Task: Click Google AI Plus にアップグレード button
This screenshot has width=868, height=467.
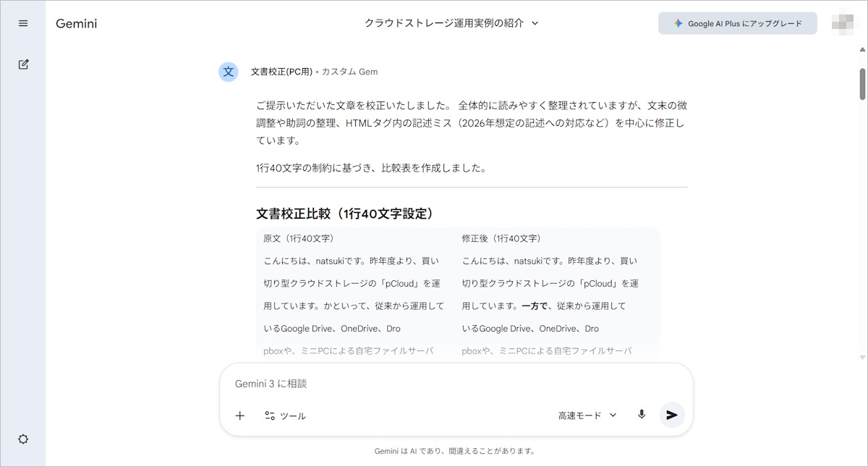Action: pyautogui.click(x=737, y=23)
